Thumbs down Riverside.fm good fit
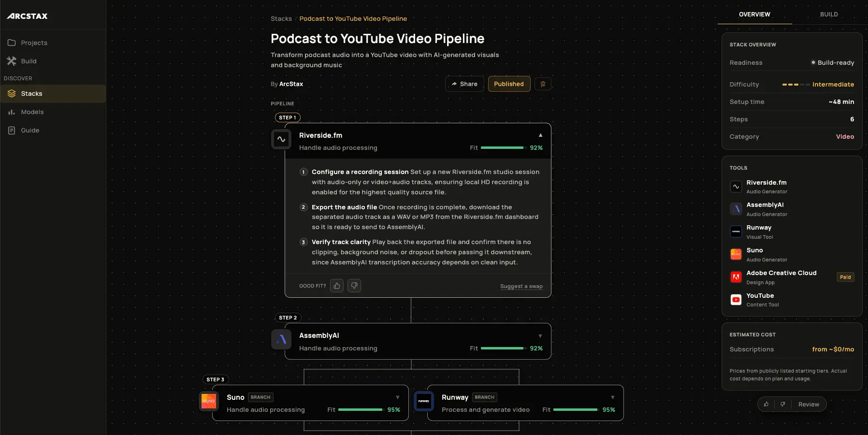 pyautogui.click(x=354, y=286)
